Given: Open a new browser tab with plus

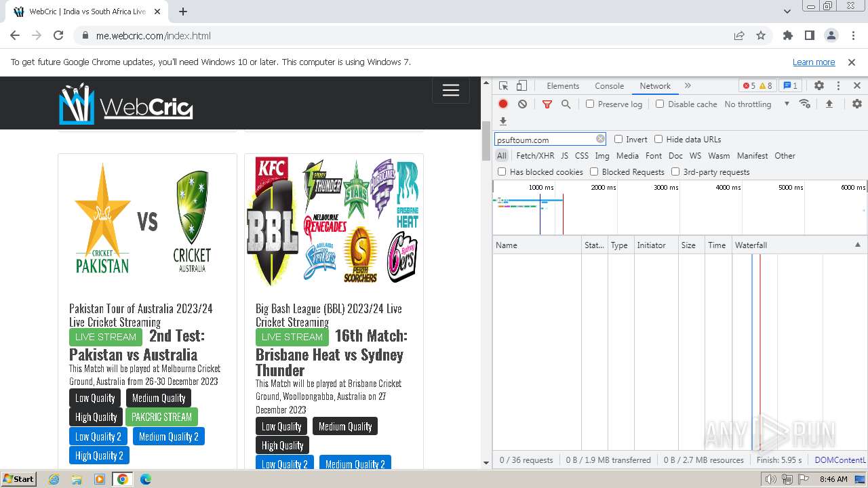Looking at the screenshot, I should (183, 12).
